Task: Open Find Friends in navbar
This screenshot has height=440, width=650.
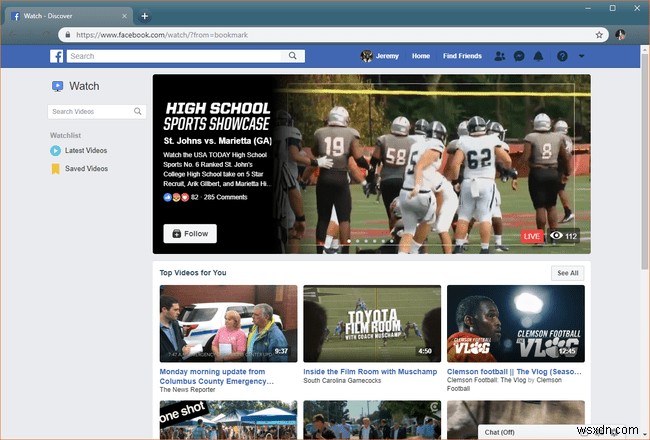Action: pyautogui.click(x=462, y=56)
